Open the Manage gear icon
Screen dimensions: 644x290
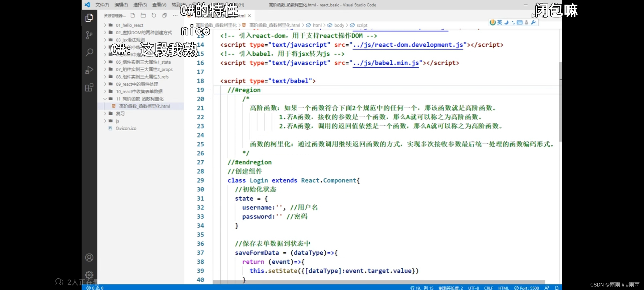coord(89,275)
